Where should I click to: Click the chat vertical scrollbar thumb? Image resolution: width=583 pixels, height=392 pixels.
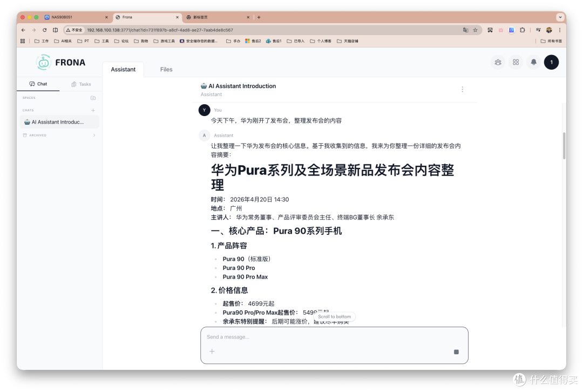coord(564,145)
